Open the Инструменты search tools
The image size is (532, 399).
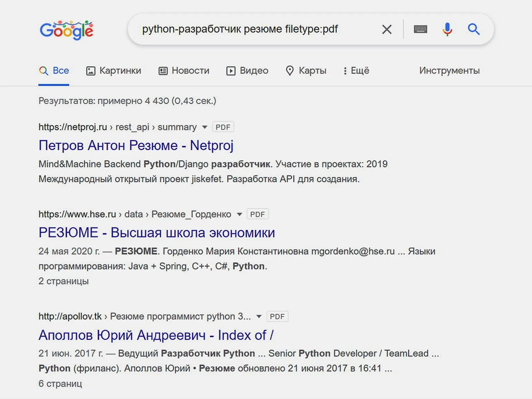pos(449,71)
